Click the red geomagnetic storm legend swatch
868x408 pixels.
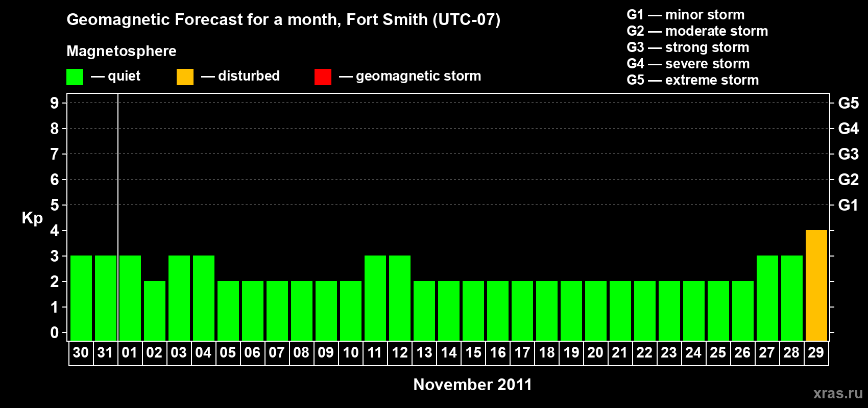(323, 77)
